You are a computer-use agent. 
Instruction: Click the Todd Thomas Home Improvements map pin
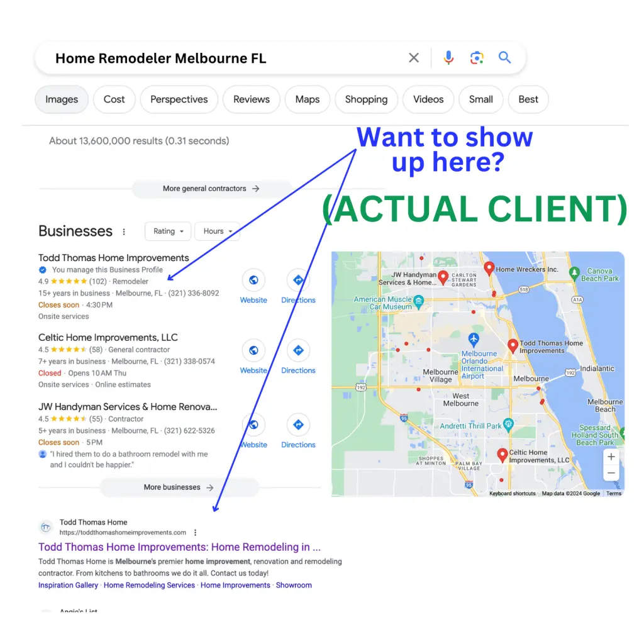point(513,346)
